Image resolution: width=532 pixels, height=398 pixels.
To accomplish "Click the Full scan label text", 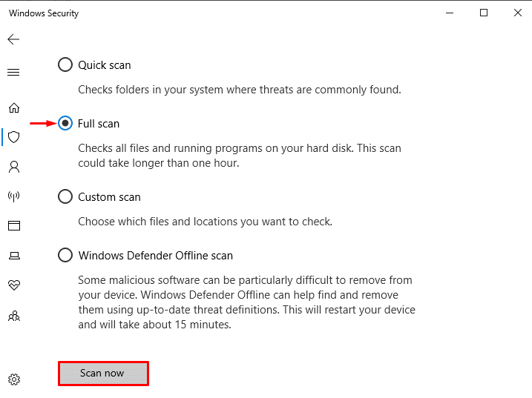I will [99, 124].
